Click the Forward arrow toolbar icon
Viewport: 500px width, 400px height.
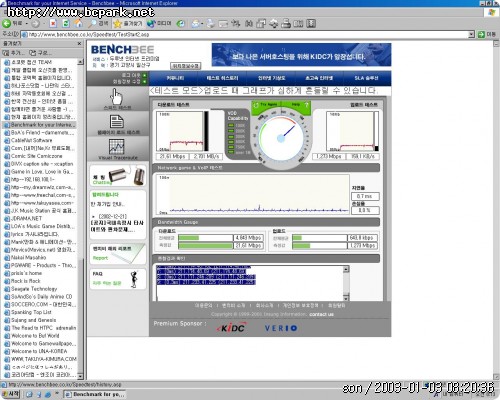coord(35,24)
